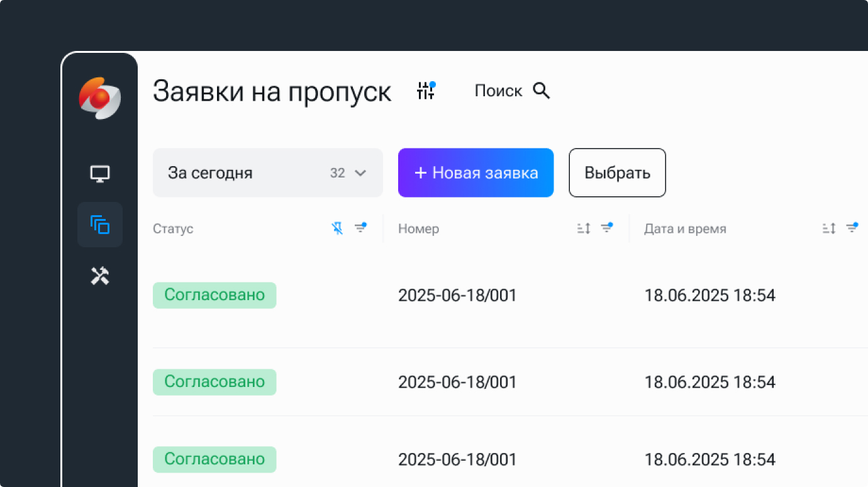Select the stacked windows requests sidebar icon
868x487 pixels.
point(100,225)
